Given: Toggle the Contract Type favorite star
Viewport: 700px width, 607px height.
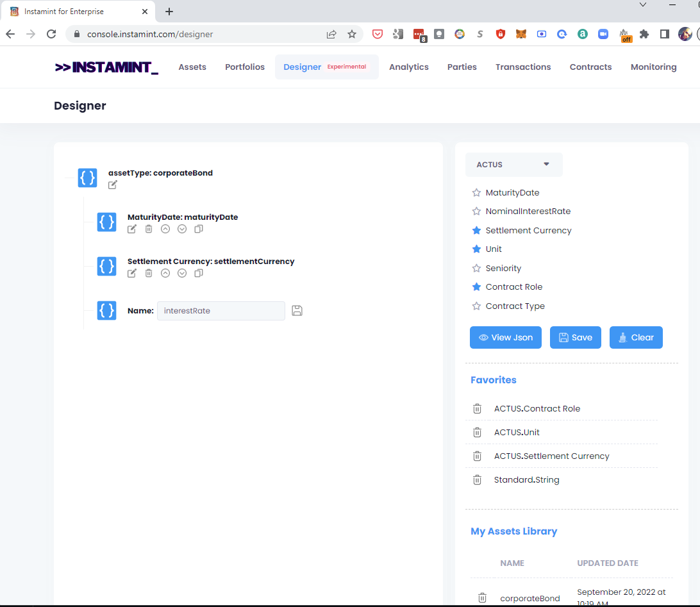Looking at the screenshot, I should (476, 306).
